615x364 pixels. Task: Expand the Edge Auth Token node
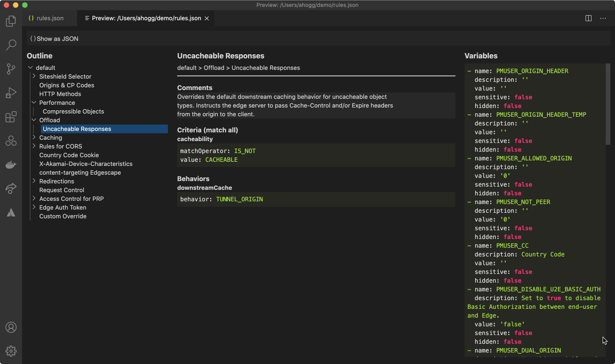click(34, 207)
